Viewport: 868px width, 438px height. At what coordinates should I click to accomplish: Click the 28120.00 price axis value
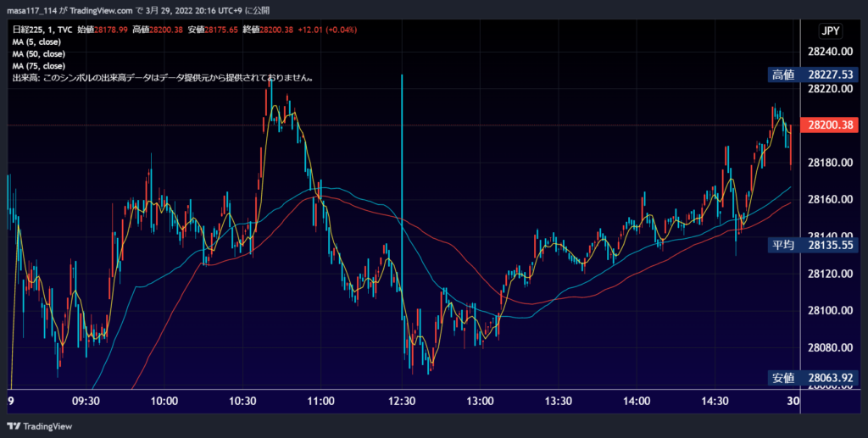point(831,274)
